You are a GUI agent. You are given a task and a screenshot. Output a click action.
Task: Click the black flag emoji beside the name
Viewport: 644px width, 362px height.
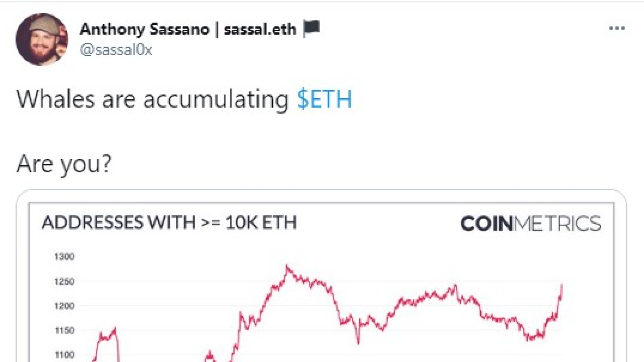[x=312, y=29]
